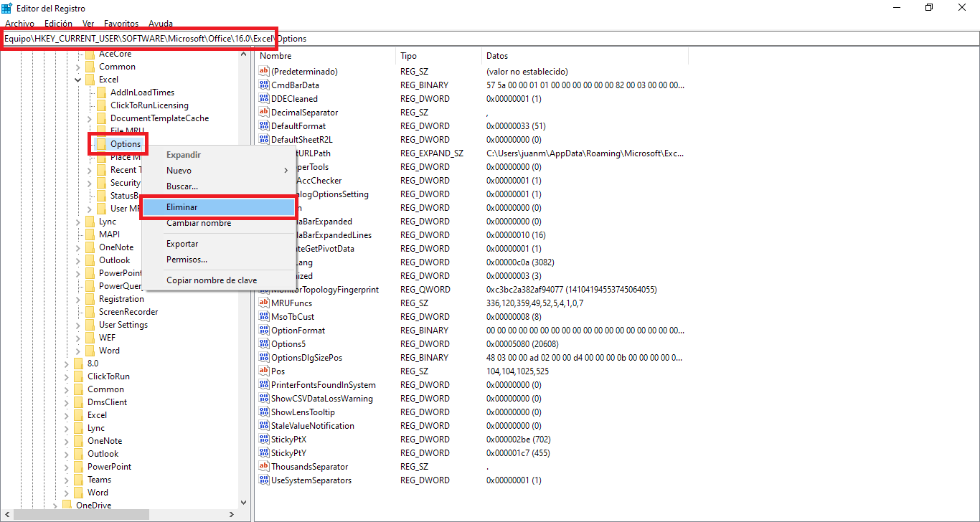The height and width of the screenshot is (522, 980).
Task: Sort by the Nombre column header
Action: (x=325, y=56)
